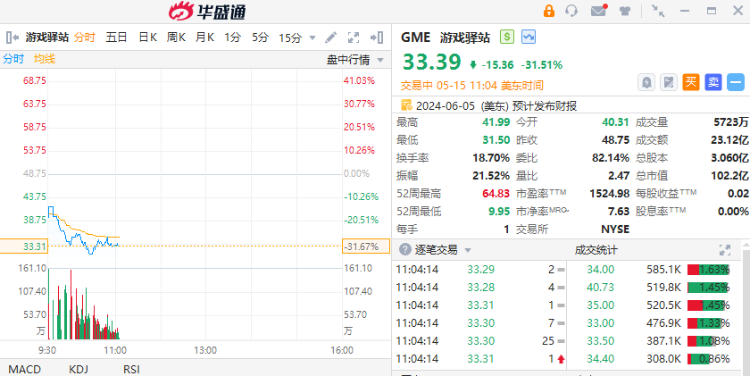Select the drawing pencil tool
The image size is (750, 376).
coord(331,37)
